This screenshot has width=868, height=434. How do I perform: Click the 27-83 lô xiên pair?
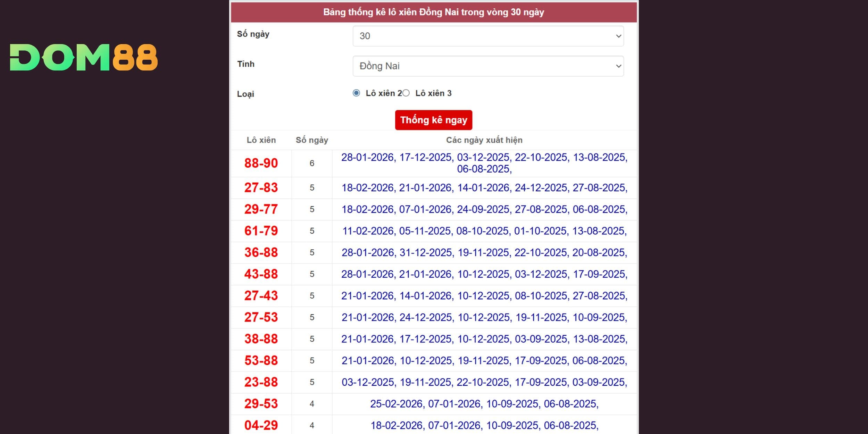261,188
